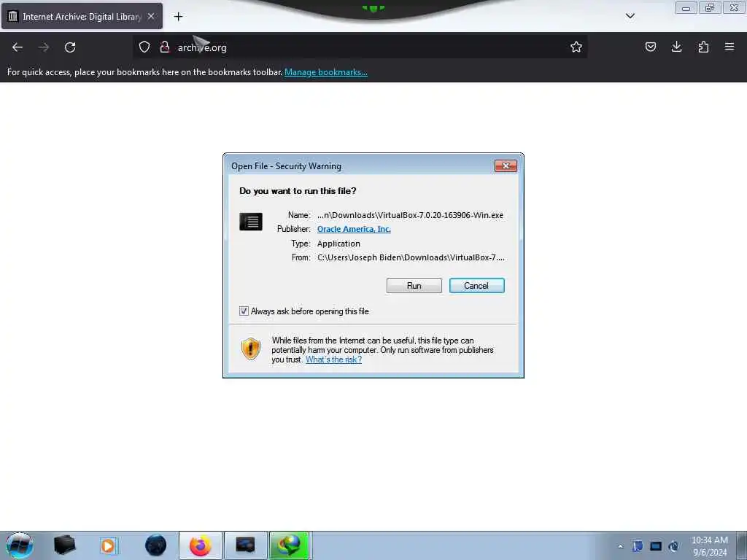The height and width of the screenshot is (560, 747).
Task: Minimize the Firefox window
Action: pos(686,7)
